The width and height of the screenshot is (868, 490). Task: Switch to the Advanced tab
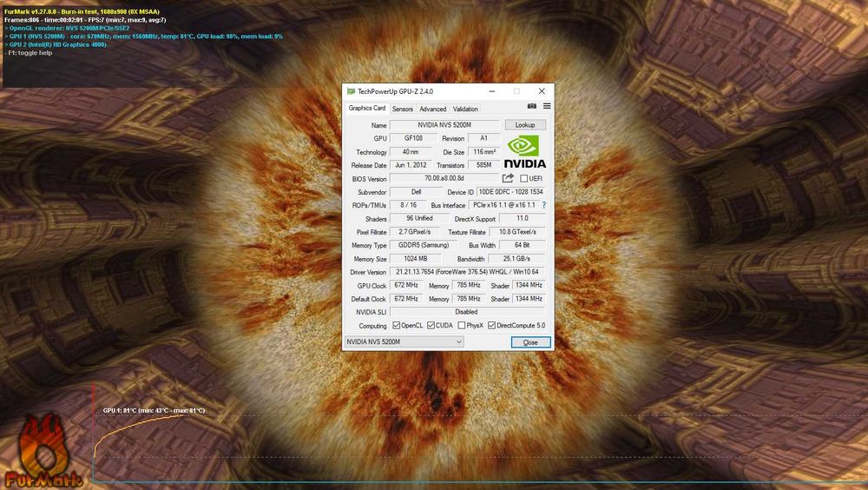click(432, 109)
